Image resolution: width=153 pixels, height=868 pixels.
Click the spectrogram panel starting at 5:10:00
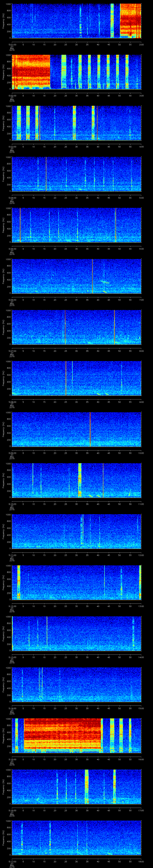click(77, 481)
